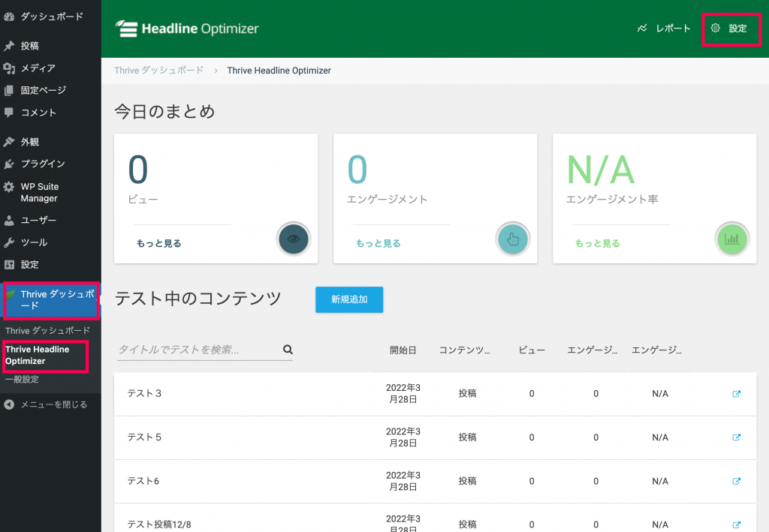Image resolution: width=769 pixels, height=532 pixels.
Task: Click the テスト6 row title
Action: pos(143,481)
